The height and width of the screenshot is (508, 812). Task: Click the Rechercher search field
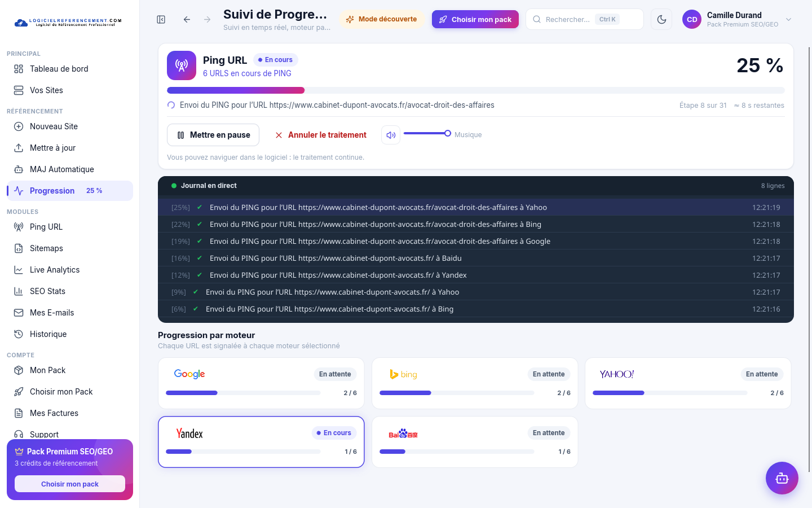coord(584,19)
